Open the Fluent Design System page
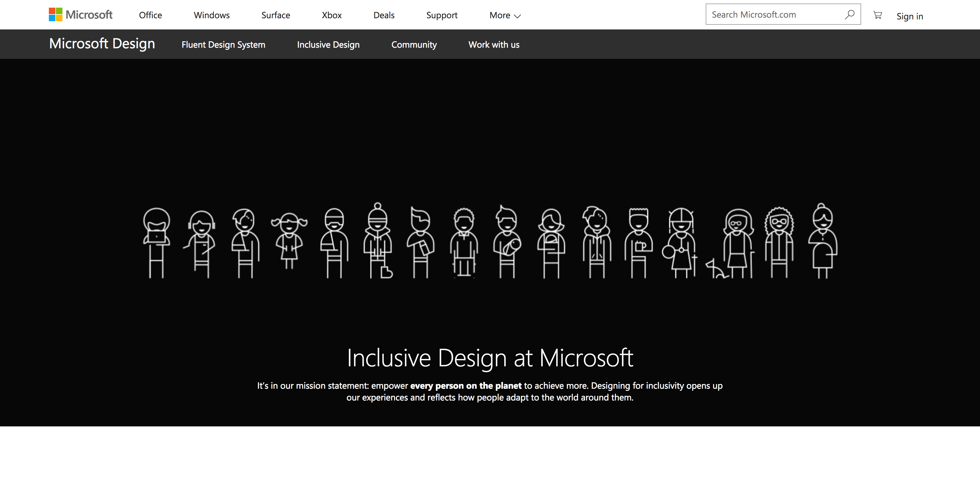The image size is (980, 480). (223, 44)
